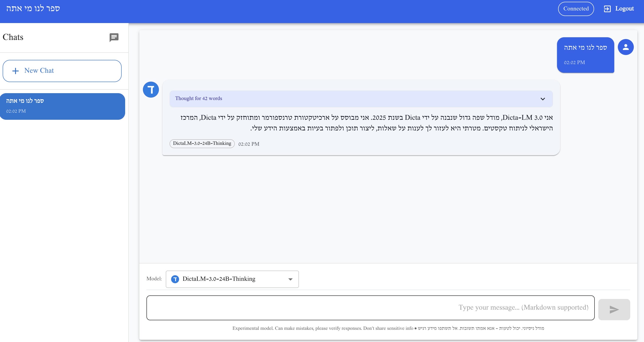Click the Logout text link
The height and width of the screenshot is (342, 644).
pos(624,9)
